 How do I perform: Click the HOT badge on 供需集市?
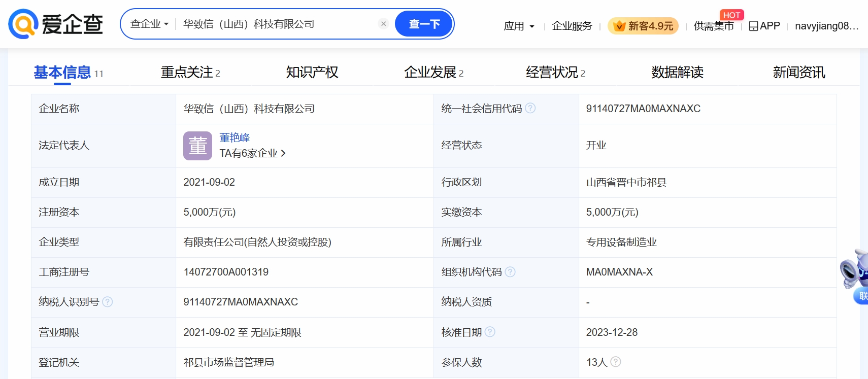(731, 15)
